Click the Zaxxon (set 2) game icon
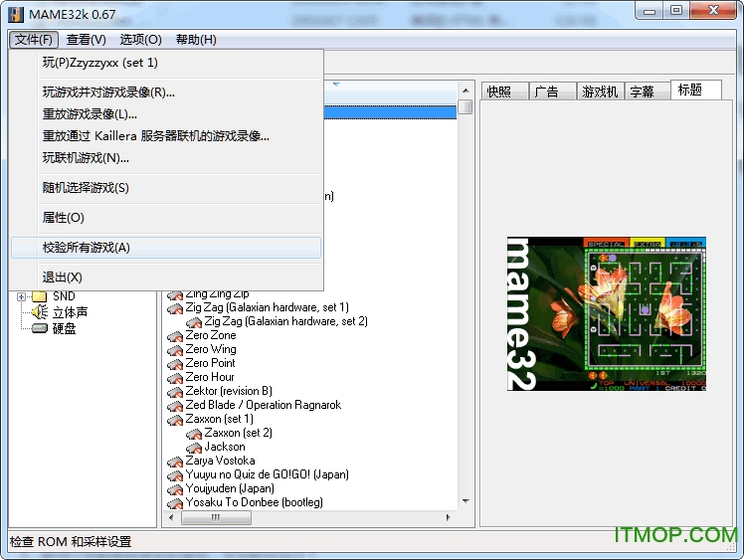The image size is (744, 560). coord(194,434)
